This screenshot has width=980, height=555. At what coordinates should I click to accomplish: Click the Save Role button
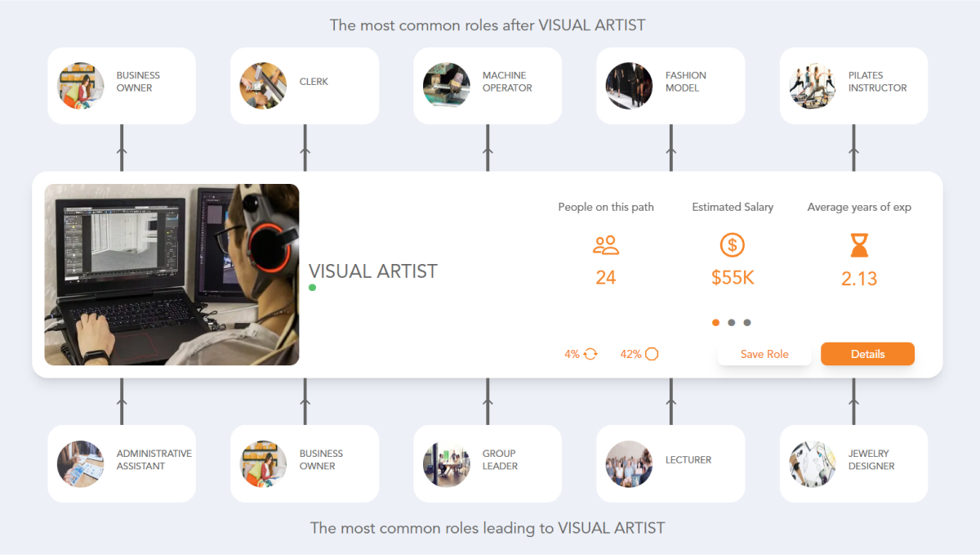[764, 354]
